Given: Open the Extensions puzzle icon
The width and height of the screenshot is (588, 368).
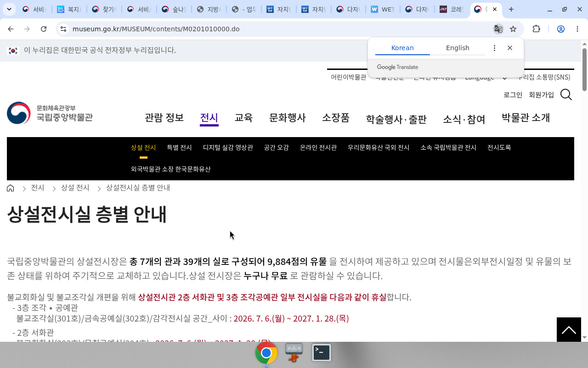Looking at the screenshot, I should point(536,29).
